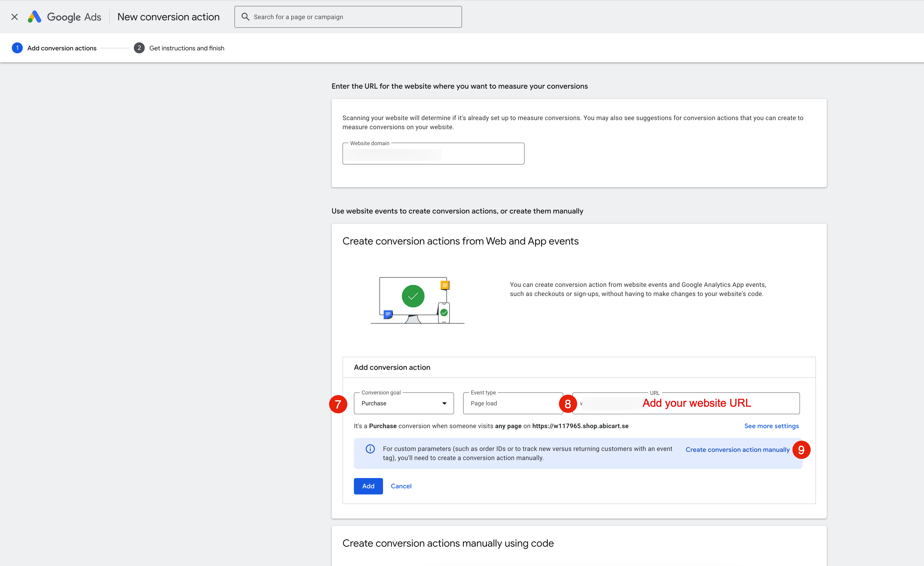Click the Website domain field
Viewport: 924px width, 566px height.
pos(433,154)
